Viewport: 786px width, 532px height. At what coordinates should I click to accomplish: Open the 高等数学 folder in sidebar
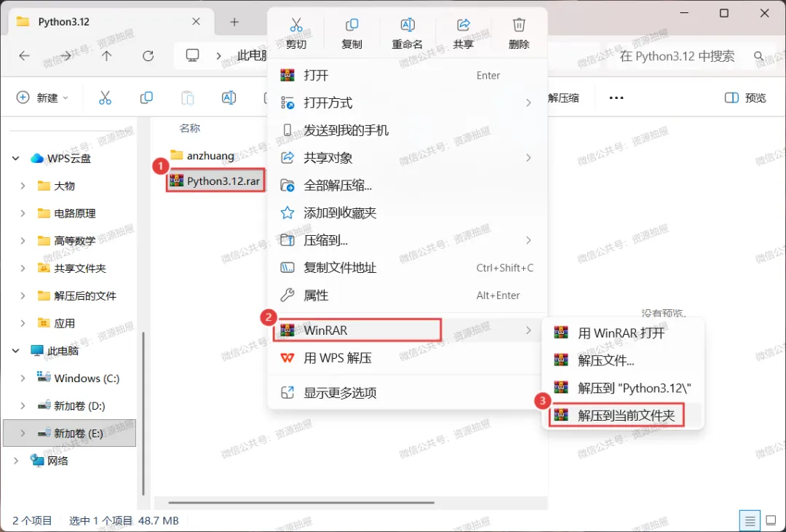[x=69, y=241]
